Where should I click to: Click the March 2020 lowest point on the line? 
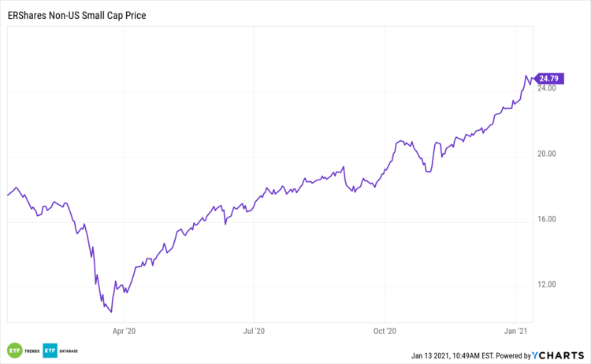[x=110, y=311]
